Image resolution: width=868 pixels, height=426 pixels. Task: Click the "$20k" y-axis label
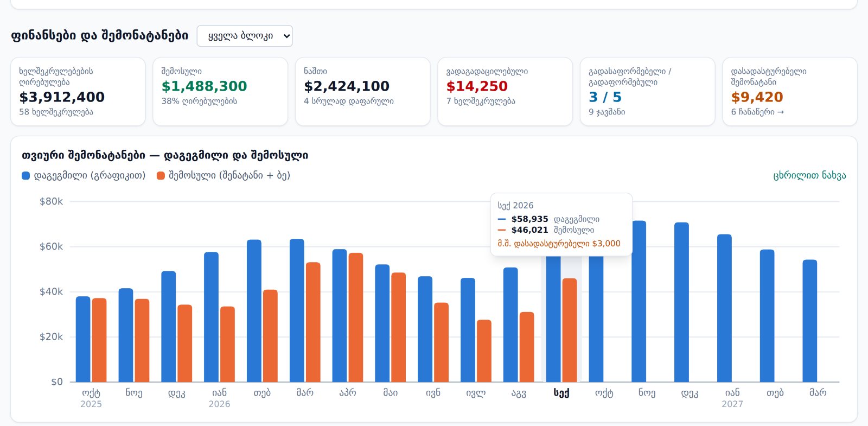click(51, 336)
